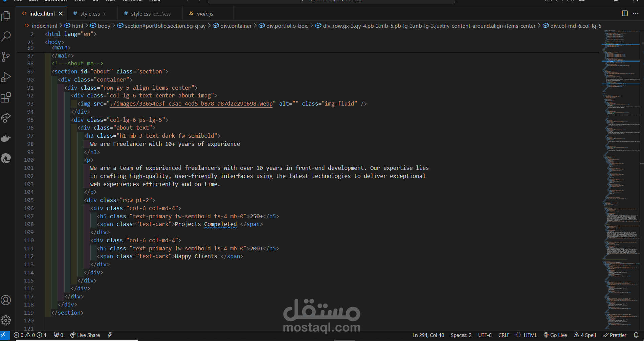Open the div.col-md-6.col-lg-5 breadcrumb
The width and height of the screenshot is (644, 341).
tap(572, 26)
